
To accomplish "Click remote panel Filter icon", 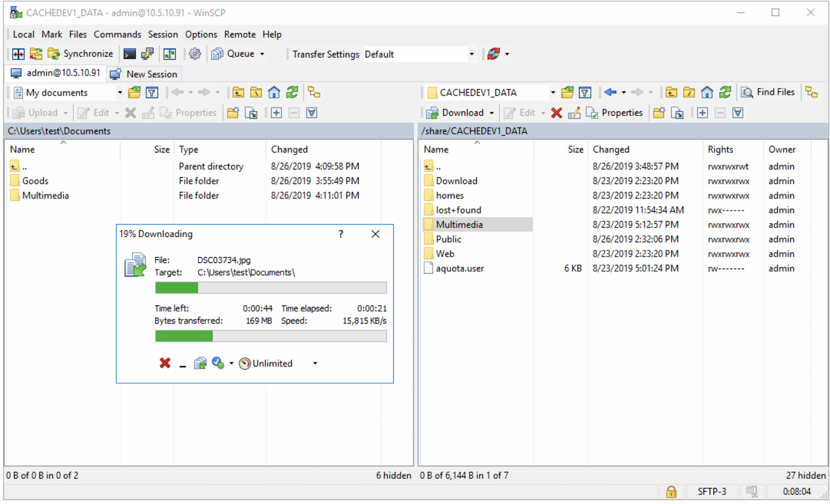I will point(585,93).
